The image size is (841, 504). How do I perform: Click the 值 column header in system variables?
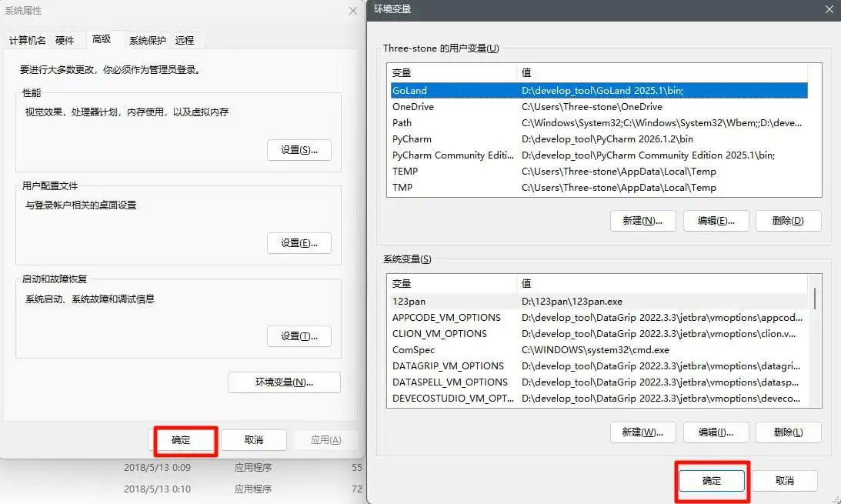662,283
